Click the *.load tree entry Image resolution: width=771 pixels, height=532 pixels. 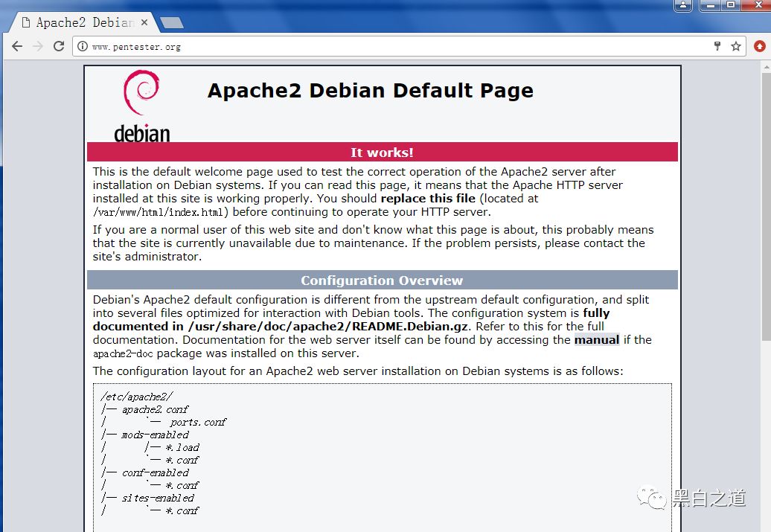(182, 447)
